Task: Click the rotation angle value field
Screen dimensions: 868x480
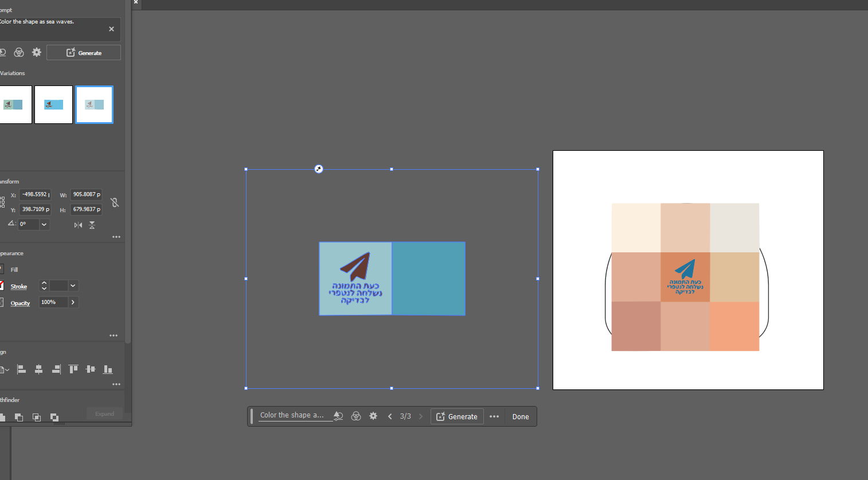Action: [x=29, y=224]
